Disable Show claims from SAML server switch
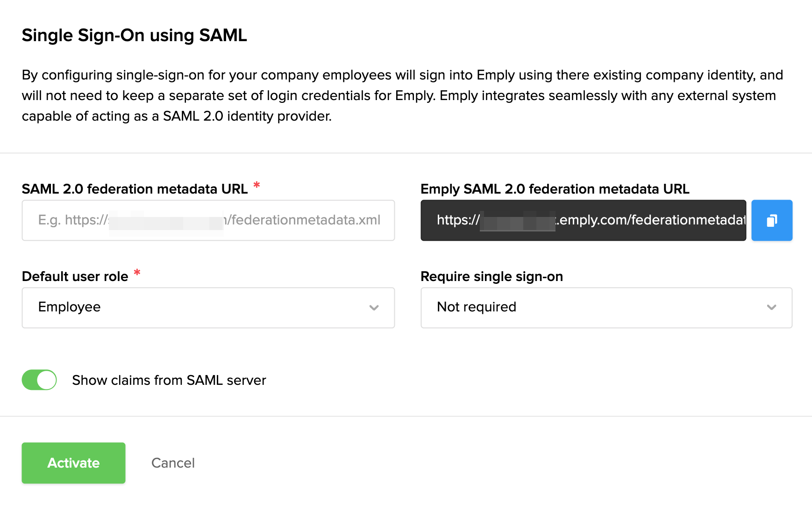 [x=39, y=380]
